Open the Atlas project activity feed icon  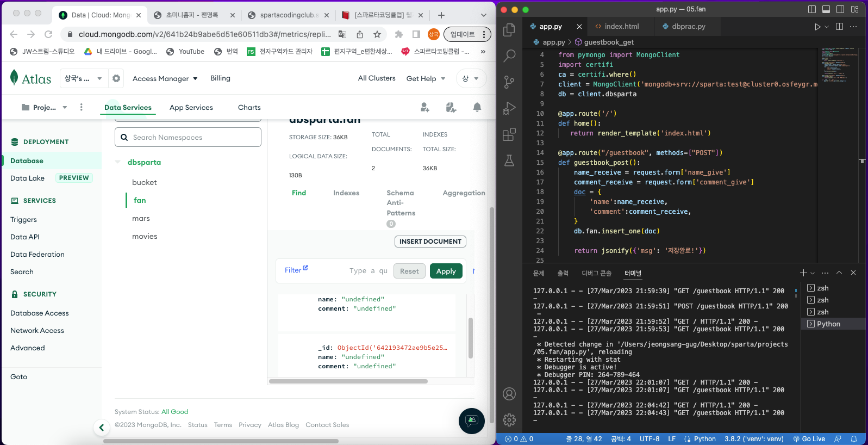pyautogui.click(x=451, y=107)
